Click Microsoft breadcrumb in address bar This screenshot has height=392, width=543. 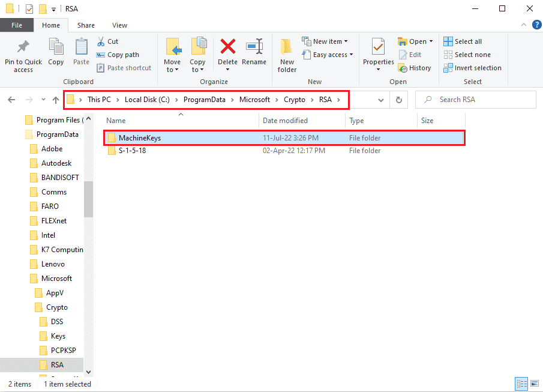pos(254,100)
